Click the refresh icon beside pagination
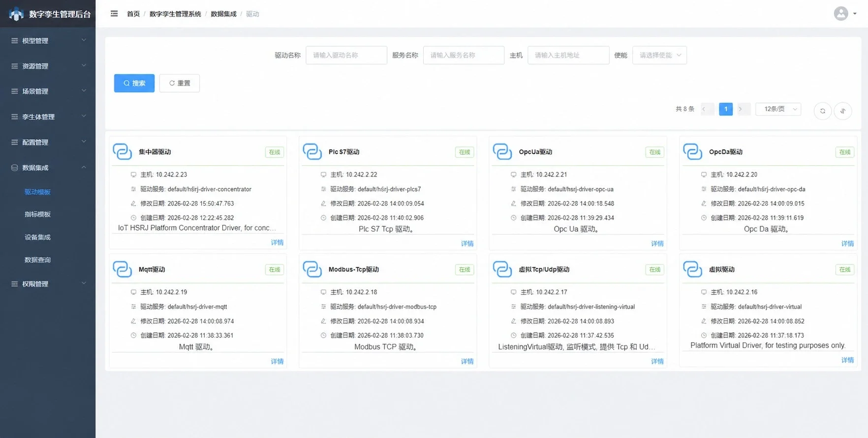This screenshot has width=868, height=438. click(x=822, y=111)
